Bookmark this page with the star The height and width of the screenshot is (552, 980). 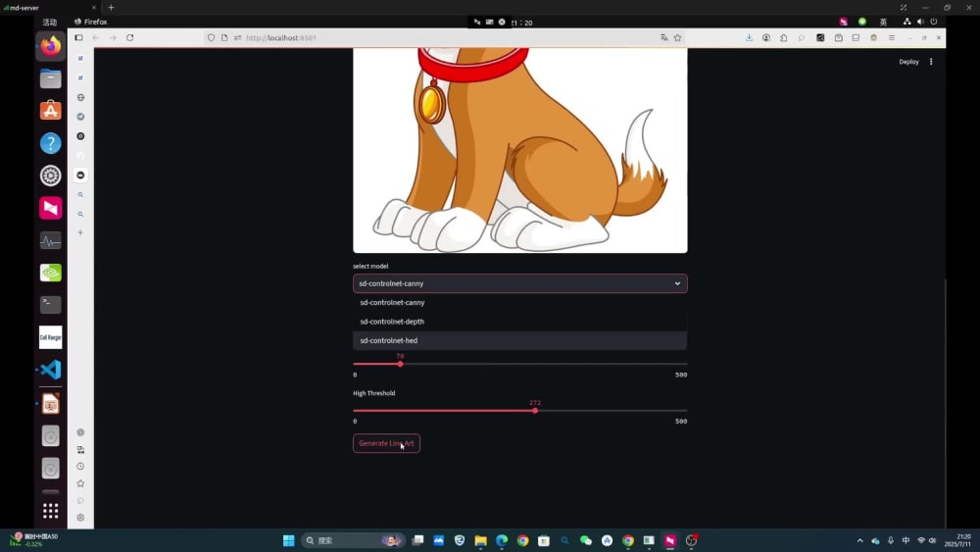click(x=677, y=37)
